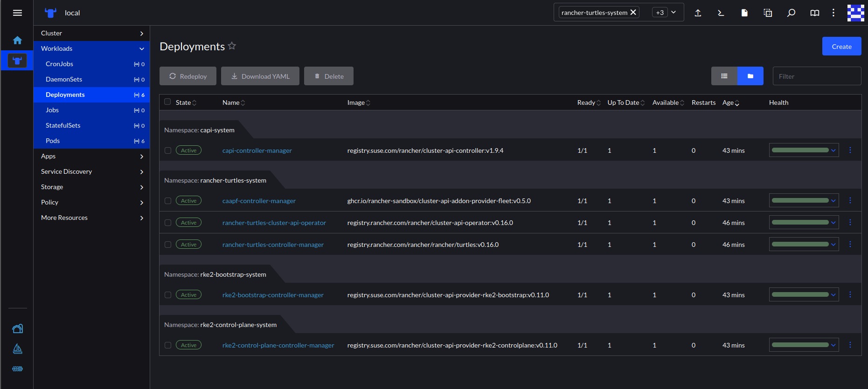Expand the Service Discovery sidebar section

[x=91, y=171]
